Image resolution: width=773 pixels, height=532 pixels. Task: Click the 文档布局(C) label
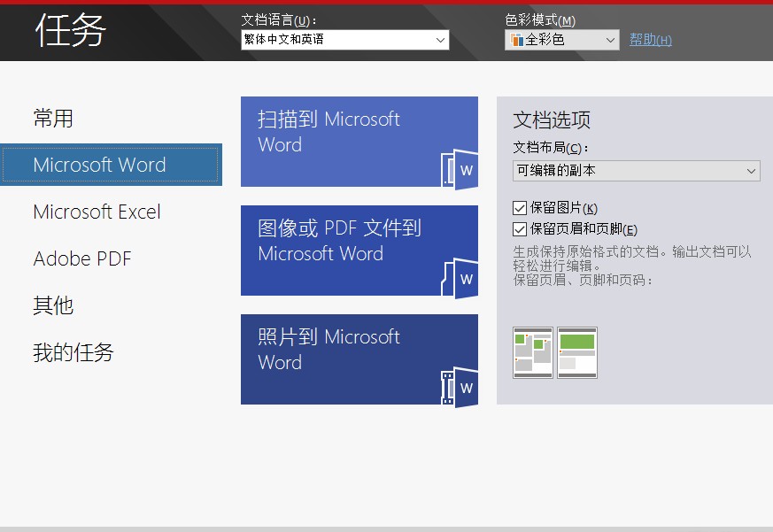pos(550,148)
